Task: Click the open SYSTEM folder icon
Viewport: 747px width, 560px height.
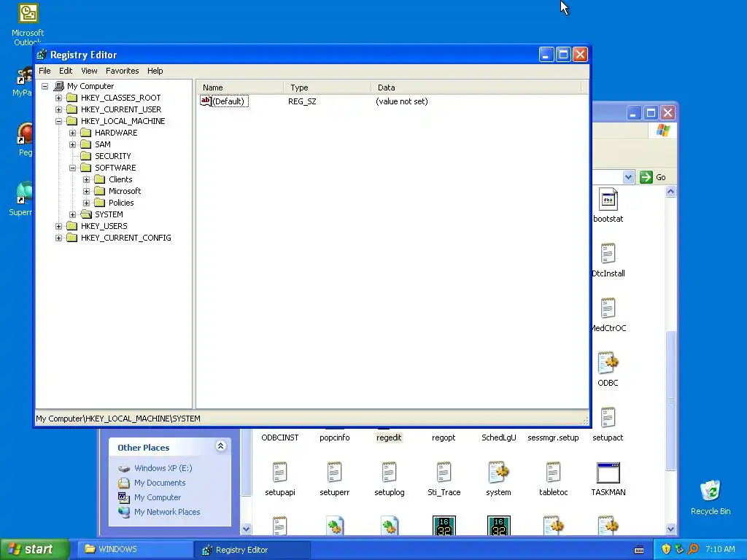Action: click(x=86, y=214)
